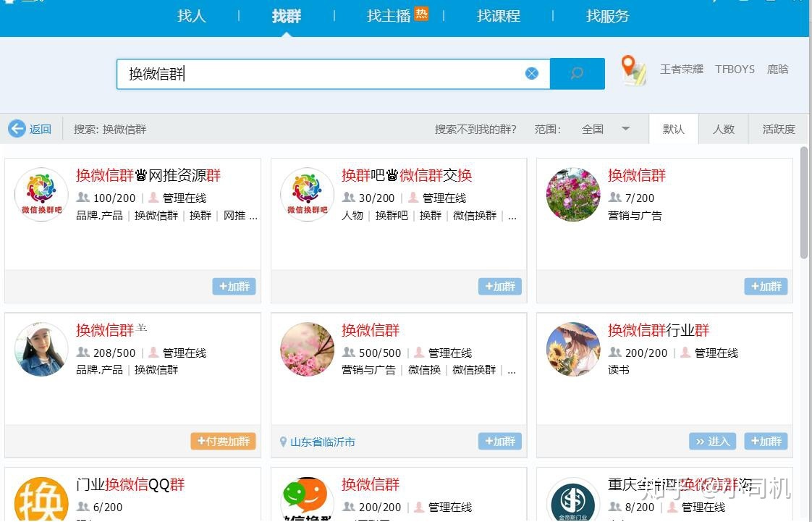Viewport: 812px width, 522px height.
Task: Click +付费加群 on 208/500 group
Action: (x=223, y=441)
